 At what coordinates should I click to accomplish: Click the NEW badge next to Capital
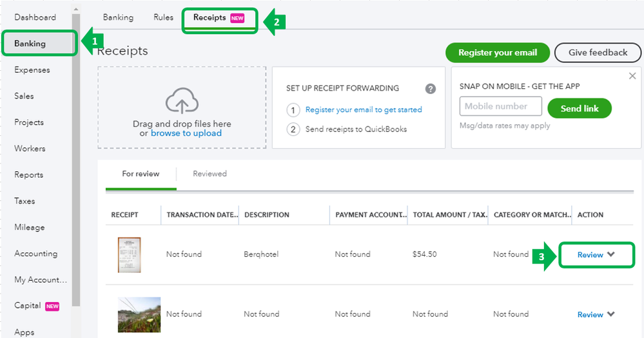coord(52,306)
